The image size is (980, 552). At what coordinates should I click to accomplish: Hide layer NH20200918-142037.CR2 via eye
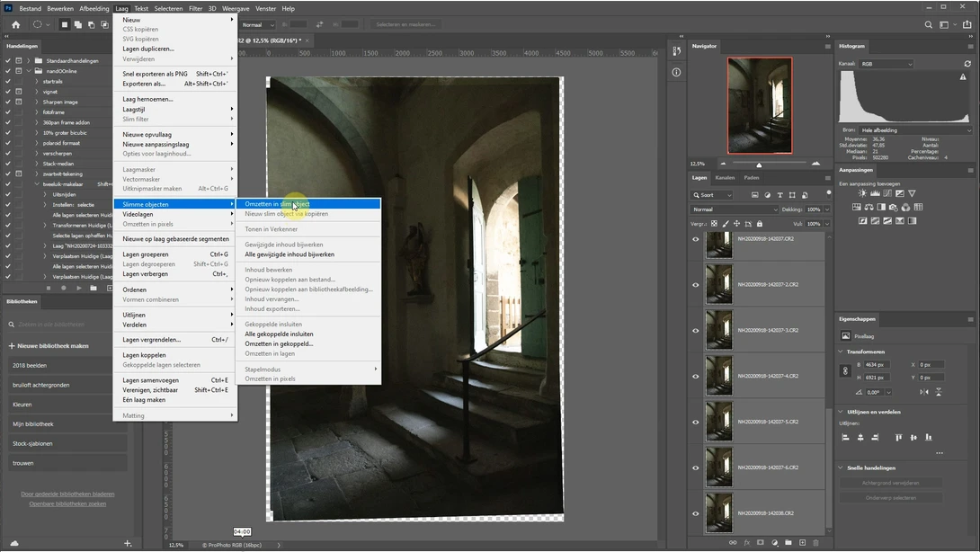click(696, 239)
